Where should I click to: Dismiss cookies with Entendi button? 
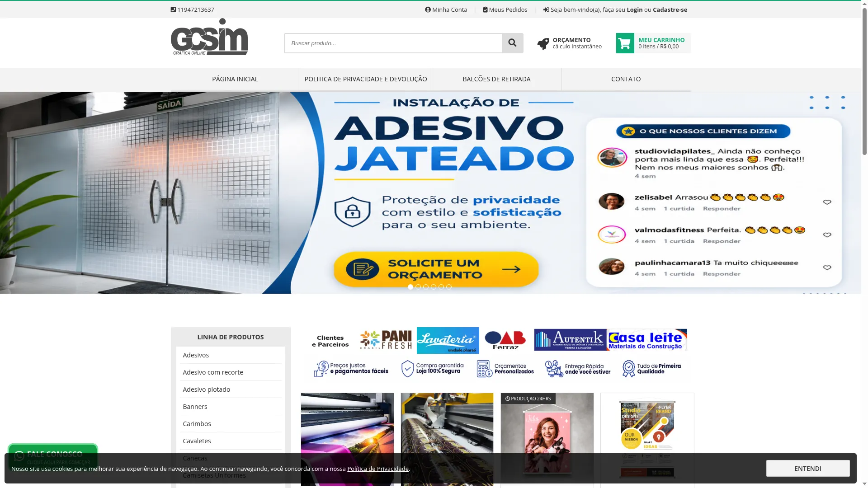coord(808,469)
